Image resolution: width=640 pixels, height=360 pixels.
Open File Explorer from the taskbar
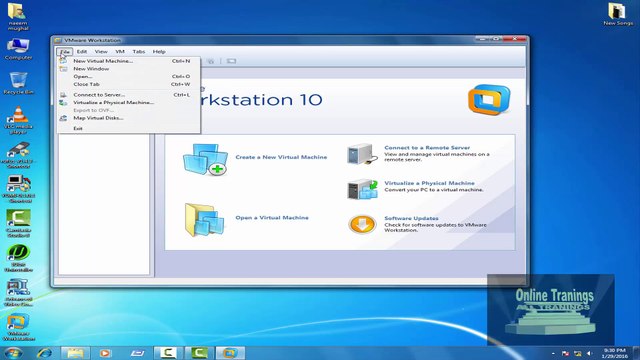click(x=75, y=353)
